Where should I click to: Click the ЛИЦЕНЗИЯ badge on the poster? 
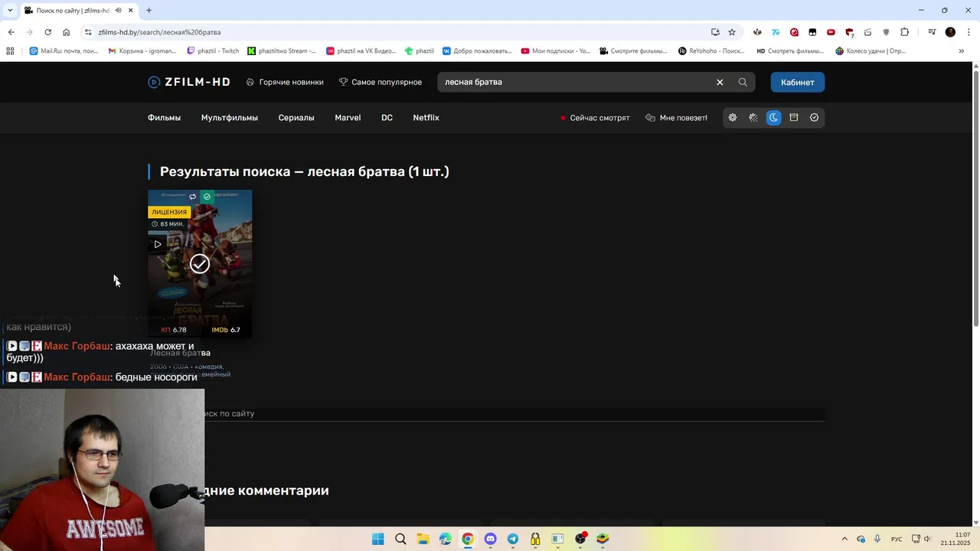tap(169, 212)
